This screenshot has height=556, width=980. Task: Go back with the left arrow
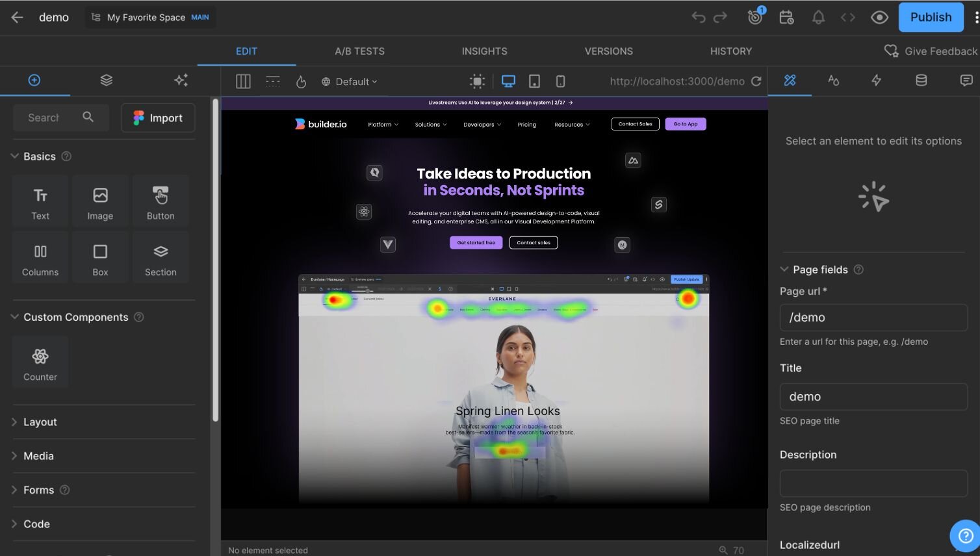(x=18, y=18)
